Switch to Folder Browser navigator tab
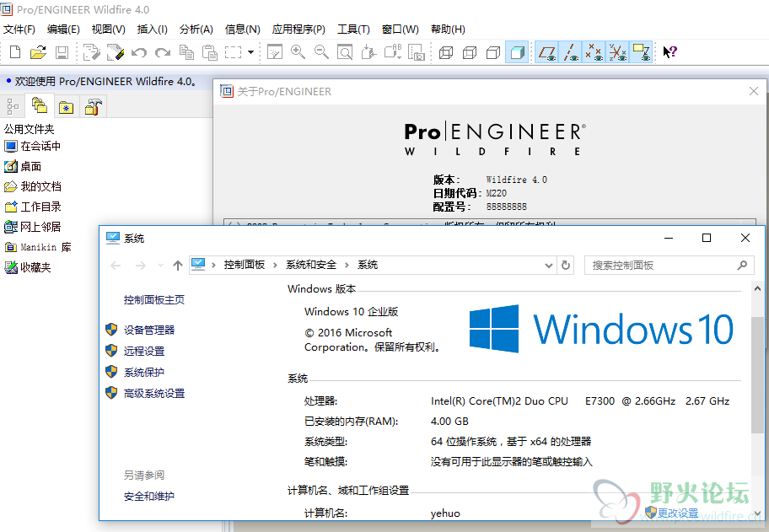Screen dimensions: 769x532 point(40,105)
